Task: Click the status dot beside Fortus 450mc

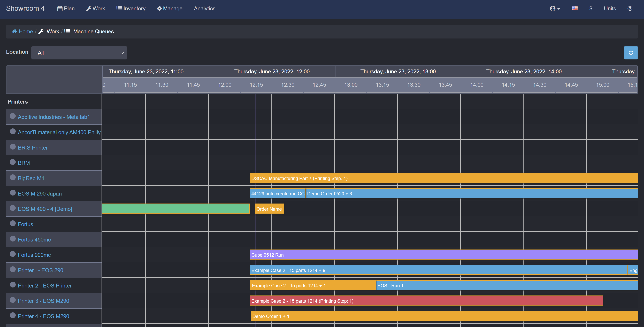Action: 13,239
